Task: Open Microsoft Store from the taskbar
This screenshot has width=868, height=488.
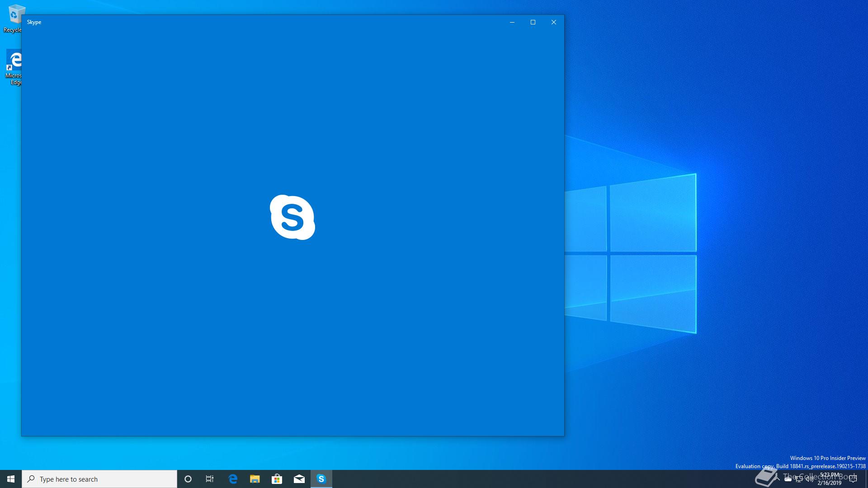Action: pos(277,479)
